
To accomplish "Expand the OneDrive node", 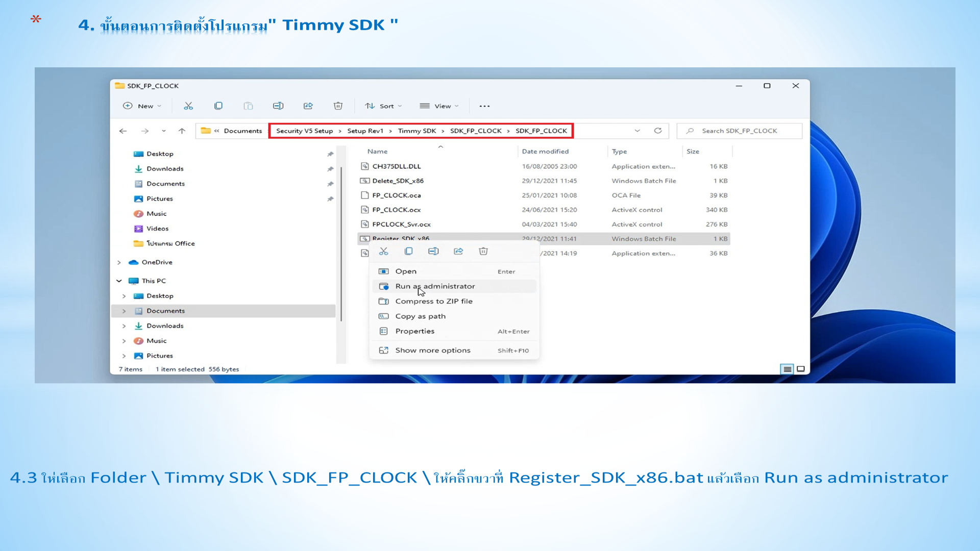I will pyautogui.click(x=119, y=263).
